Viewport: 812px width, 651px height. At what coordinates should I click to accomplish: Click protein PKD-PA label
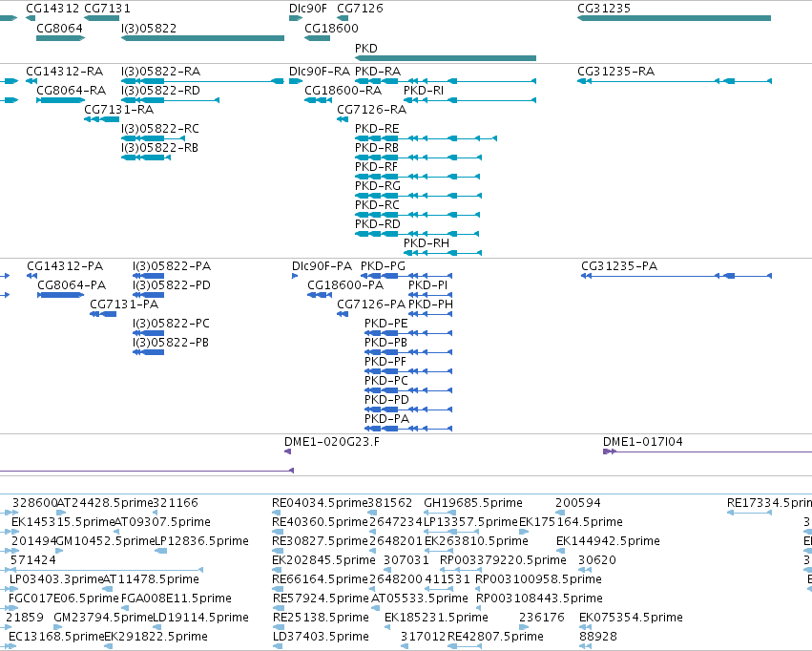pos(386,418)
